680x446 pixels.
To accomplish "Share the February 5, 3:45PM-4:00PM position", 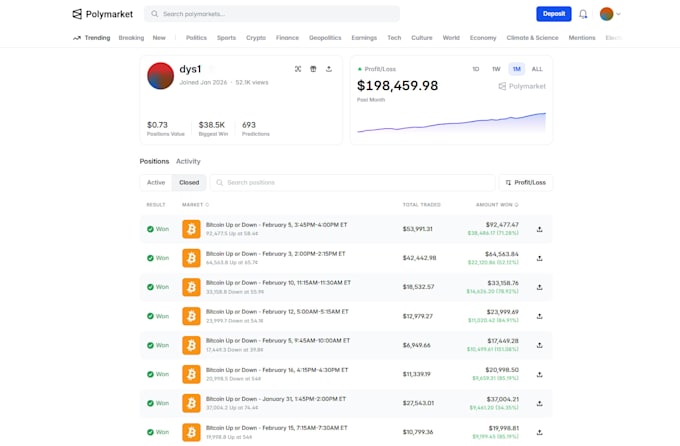I will [x=539, y=229].
